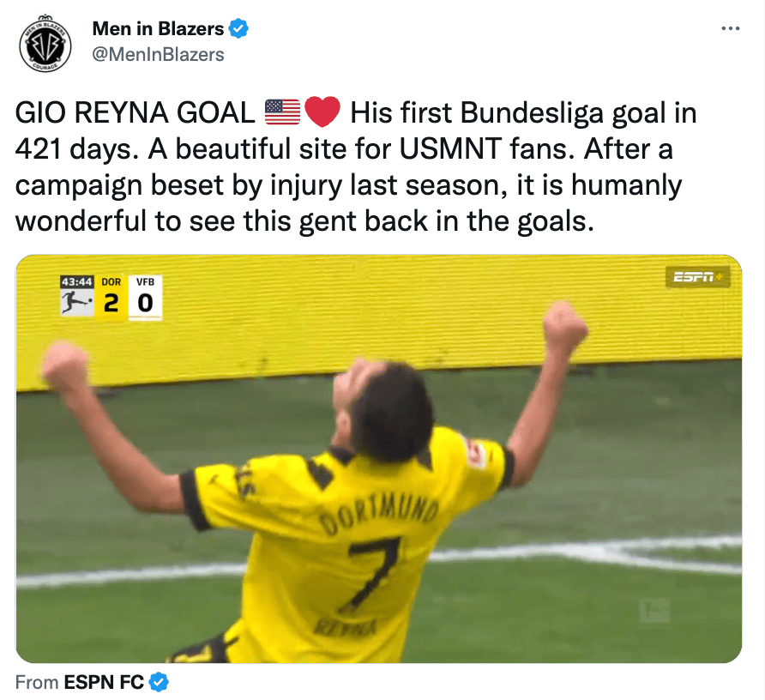This screenshot has width=765, height=700.
Task: Click the 43:44 match clock overlay
Action: coord(76,281)
